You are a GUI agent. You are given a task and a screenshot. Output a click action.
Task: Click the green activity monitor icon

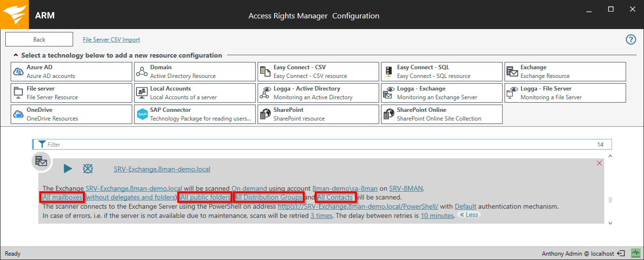click(635, 253)
